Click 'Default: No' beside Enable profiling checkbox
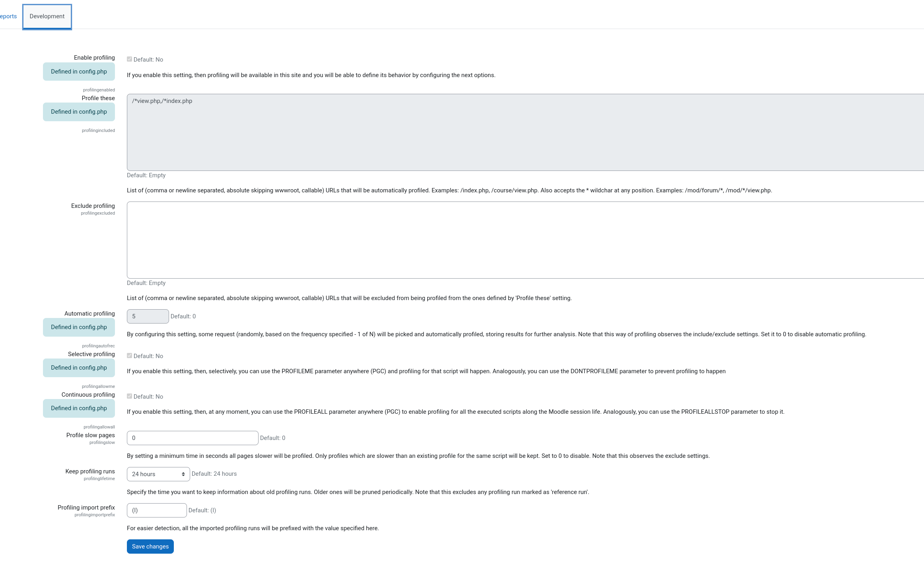The height and width of the screenshot is (562, 924). pos(148,60)
